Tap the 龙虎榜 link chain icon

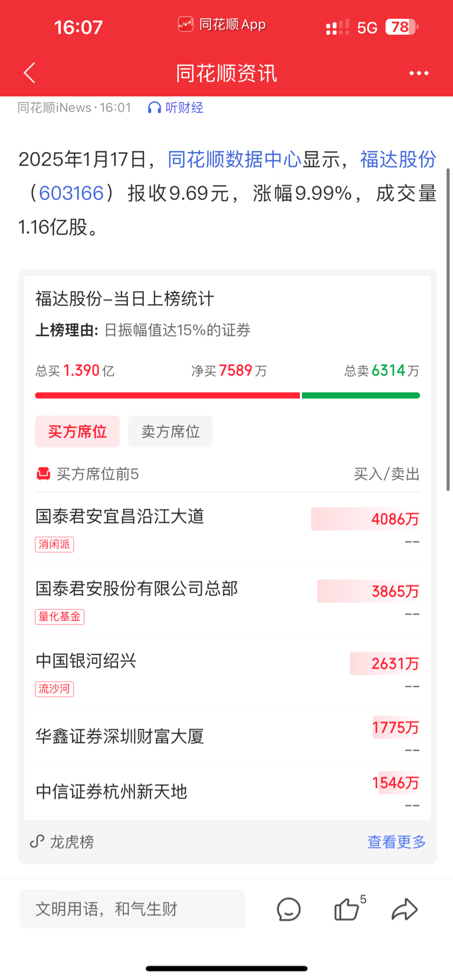point(37,841)
